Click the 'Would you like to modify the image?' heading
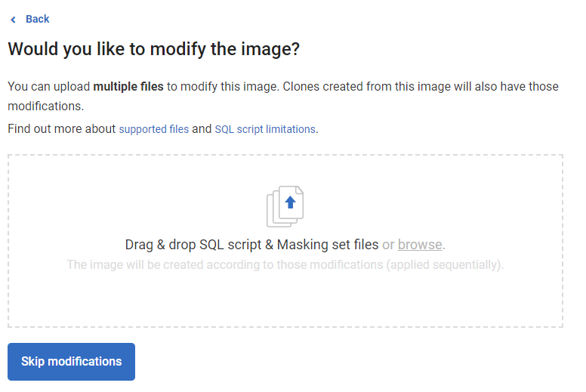 (x=154, y=50)
